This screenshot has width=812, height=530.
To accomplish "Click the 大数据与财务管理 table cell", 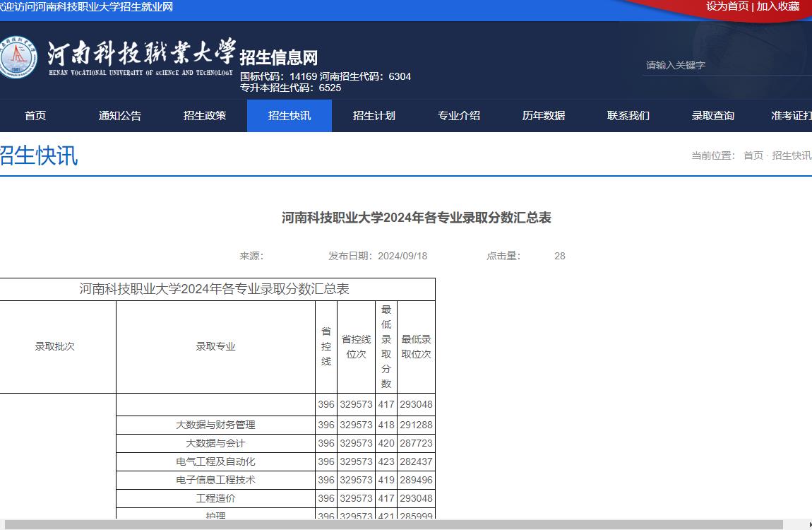I will point(215,425).
